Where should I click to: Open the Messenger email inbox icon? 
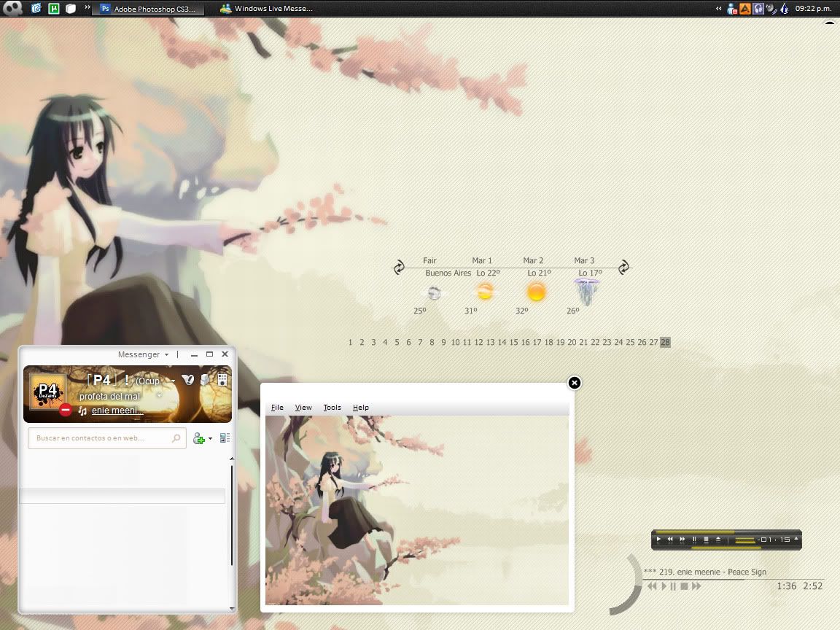coord(187,380)
